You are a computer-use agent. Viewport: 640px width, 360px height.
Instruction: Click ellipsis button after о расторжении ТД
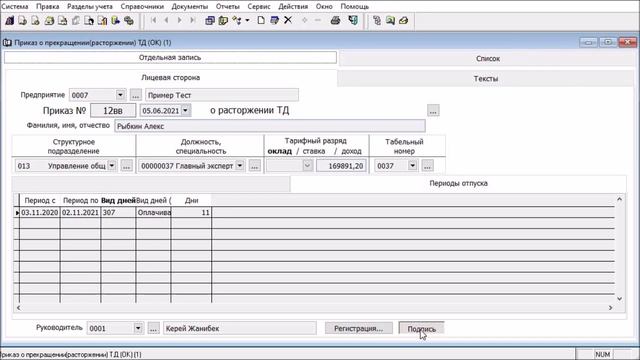pos(433,111)
